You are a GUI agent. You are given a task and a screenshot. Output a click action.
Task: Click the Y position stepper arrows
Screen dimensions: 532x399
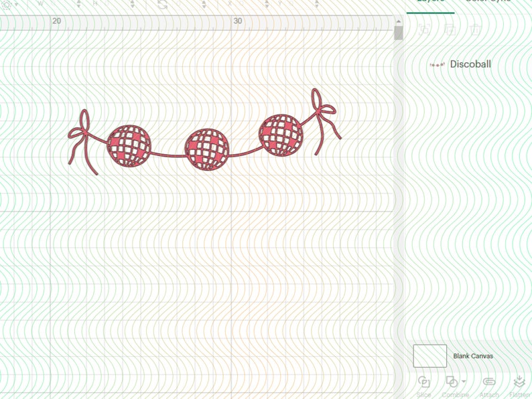point(316,4)
